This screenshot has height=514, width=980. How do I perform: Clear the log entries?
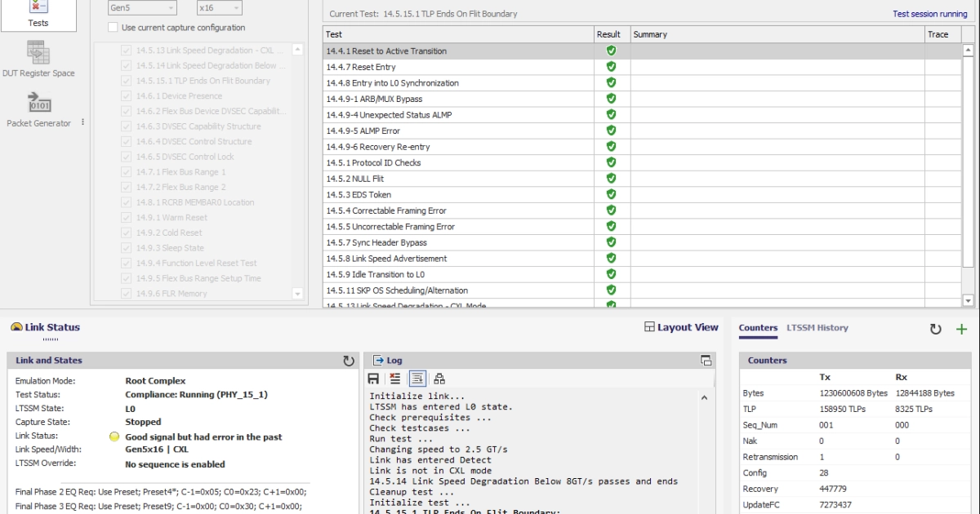point(395,379)
